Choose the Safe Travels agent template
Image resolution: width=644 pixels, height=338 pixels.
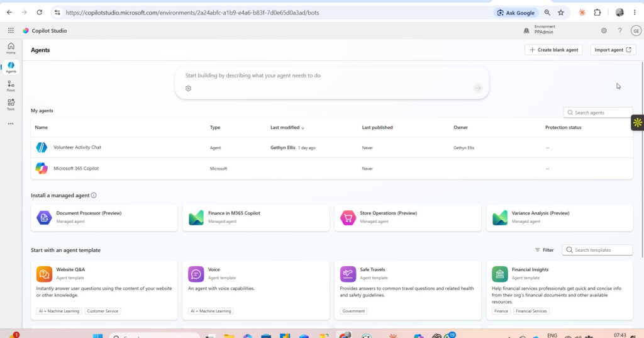[x=408, y=290]
